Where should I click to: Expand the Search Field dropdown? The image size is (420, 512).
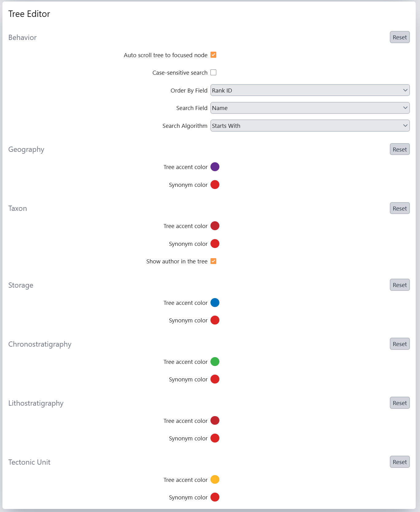[x=310, y=108]
